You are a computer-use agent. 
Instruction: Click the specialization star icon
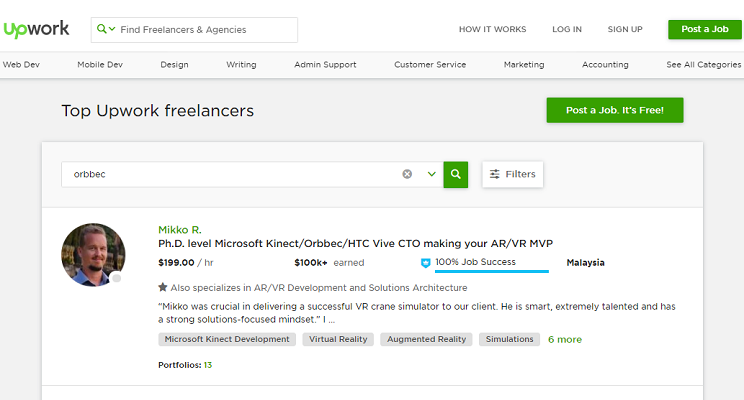click(163, 287)
